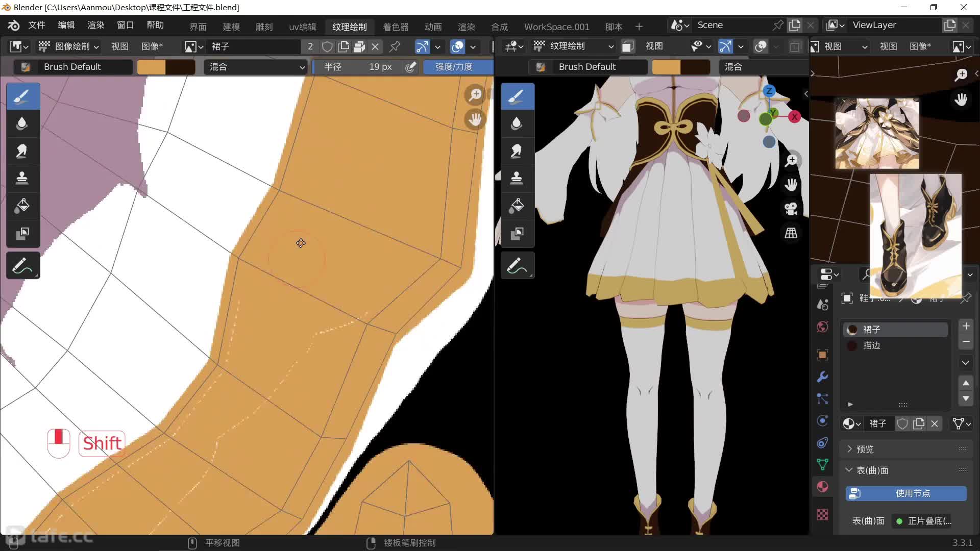The width and height of the screenshot is (980, 551).
Task: Toggle camera view in 3D viewport
Action: pyautogui.click(x=791, y=209)
